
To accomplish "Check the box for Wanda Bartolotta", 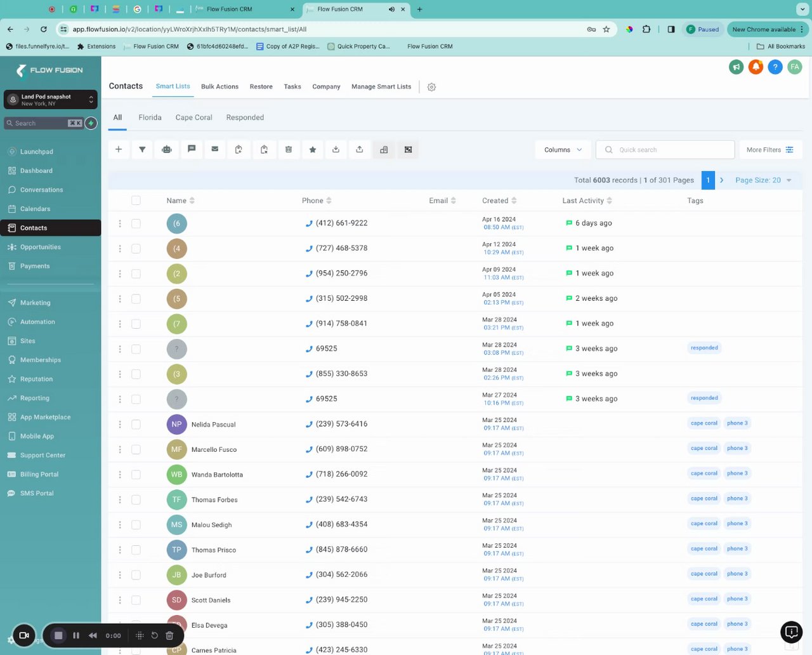I will (x=136, y=475).
